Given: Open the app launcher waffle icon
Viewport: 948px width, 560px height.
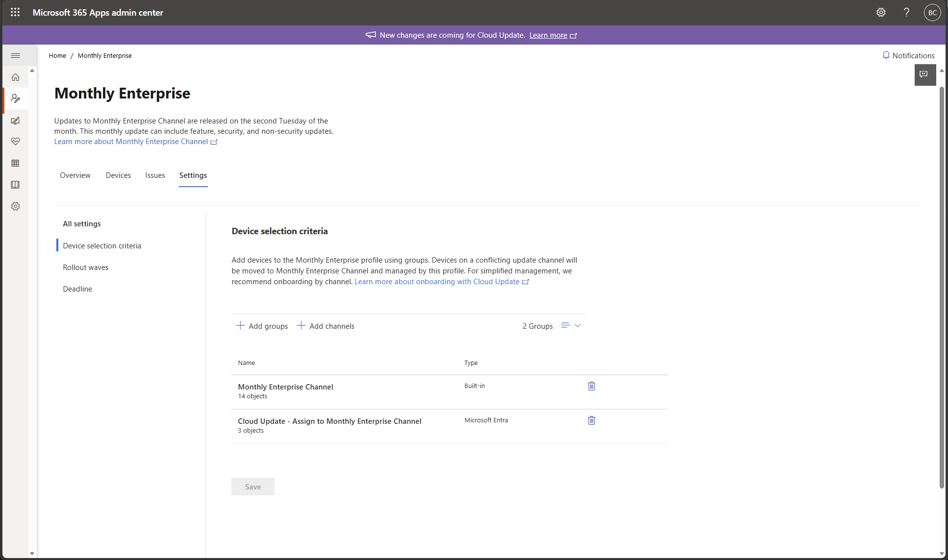Looking at the screenshot, I should coord(15,12).
